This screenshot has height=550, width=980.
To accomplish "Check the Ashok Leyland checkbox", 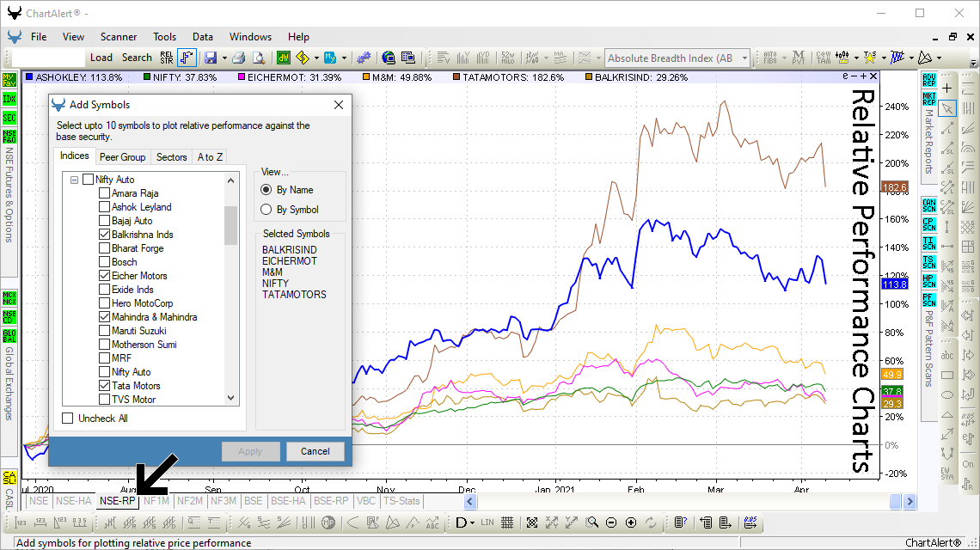I will (x=104, y=207).
